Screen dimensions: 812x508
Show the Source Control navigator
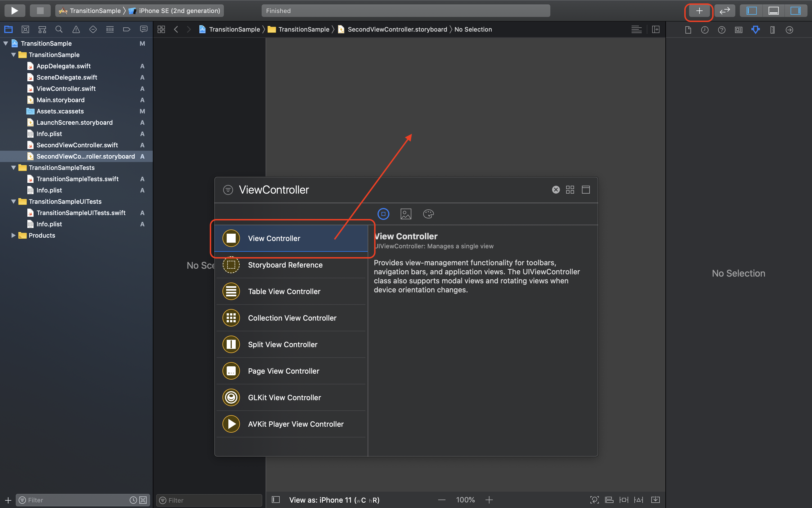[25, 30]
